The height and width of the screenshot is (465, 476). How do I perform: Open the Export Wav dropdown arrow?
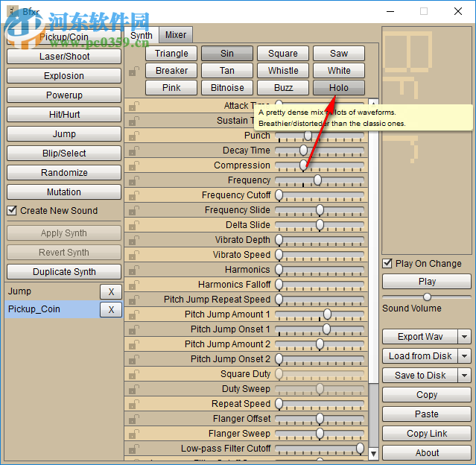pos(465,337)
